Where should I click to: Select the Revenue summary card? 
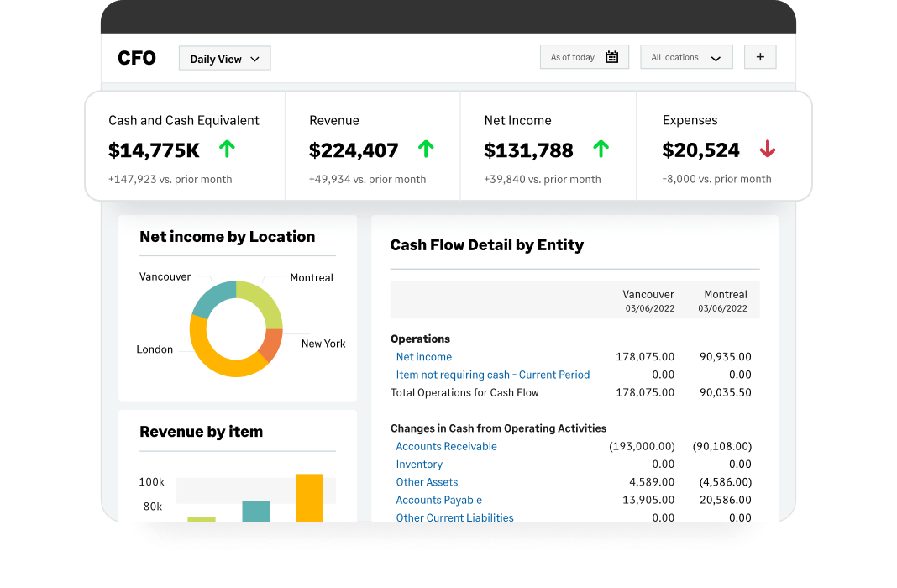coord(372,144)
